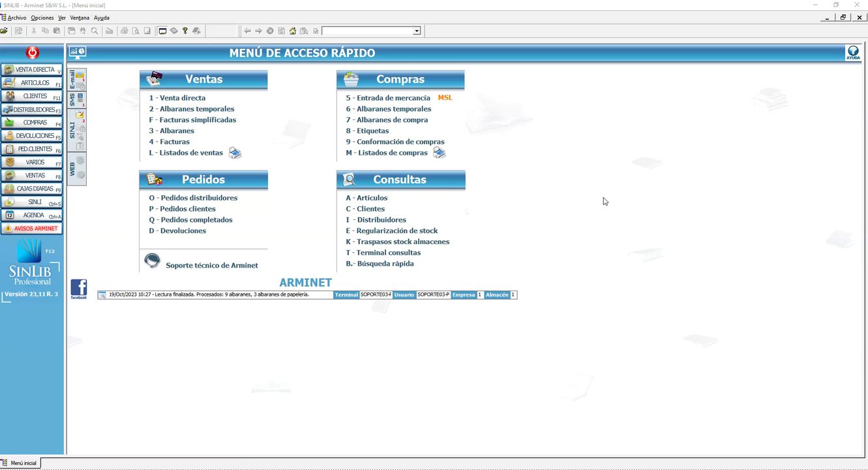The image size is (868, 470).
Task: Click the yellow help question toolbar icon
Action: (185, 31)
